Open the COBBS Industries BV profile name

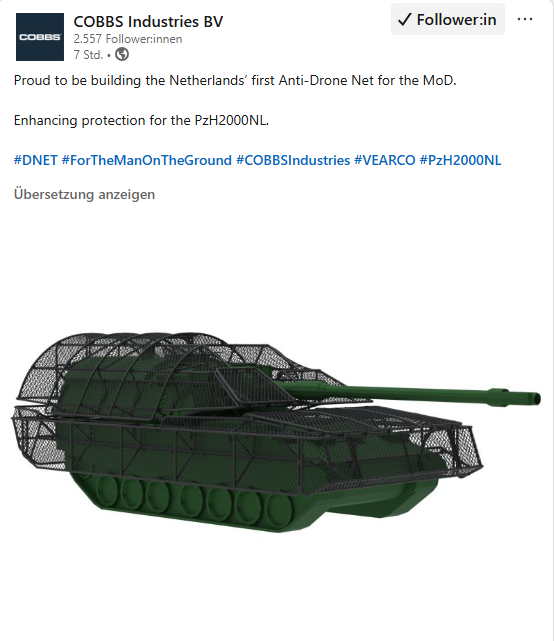148,22
